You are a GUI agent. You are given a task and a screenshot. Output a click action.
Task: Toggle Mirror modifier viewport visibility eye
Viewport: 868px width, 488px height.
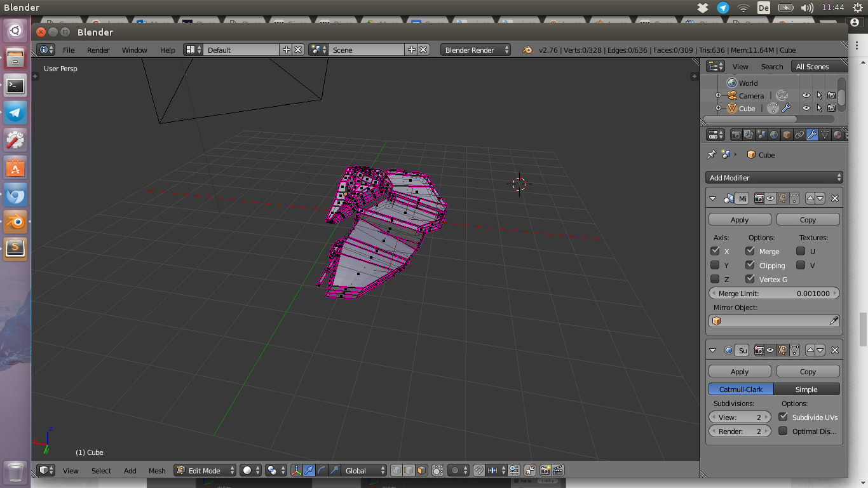(770, 198)
